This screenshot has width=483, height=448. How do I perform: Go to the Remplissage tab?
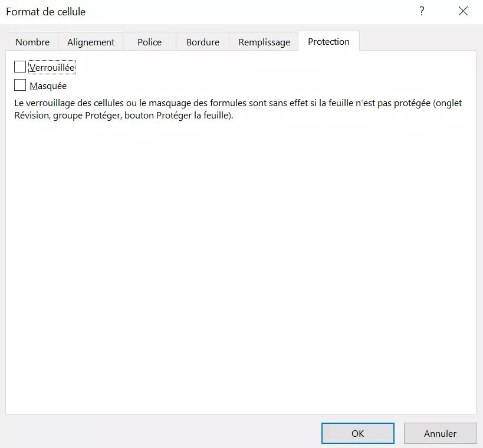(264, 42)
